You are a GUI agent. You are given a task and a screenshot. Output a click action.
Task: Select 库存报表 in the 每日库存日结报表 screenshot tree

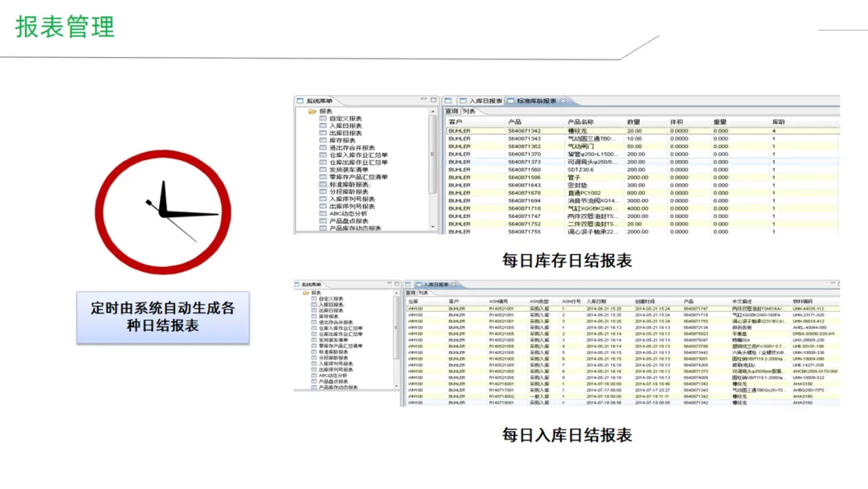[x=342, y=141]
